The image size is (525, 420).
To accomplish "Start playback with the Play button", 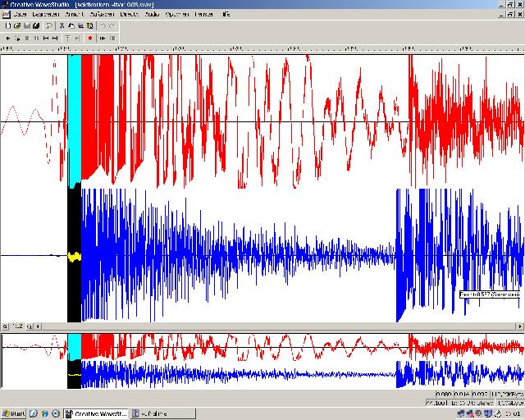I will pos(8,39).
